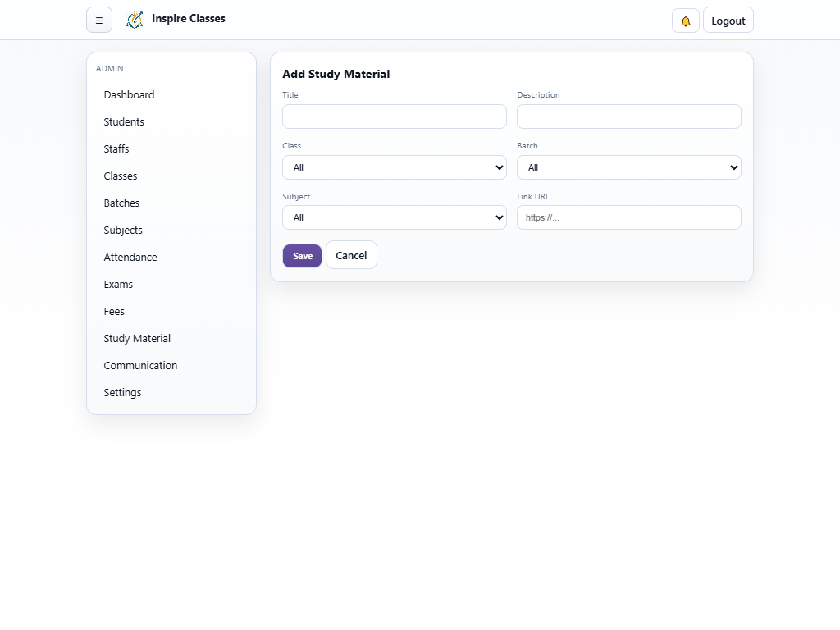Click the hamburger menu icon
Image resolution: width=840 pixels, height=630 pixels.
pos(99,21)
